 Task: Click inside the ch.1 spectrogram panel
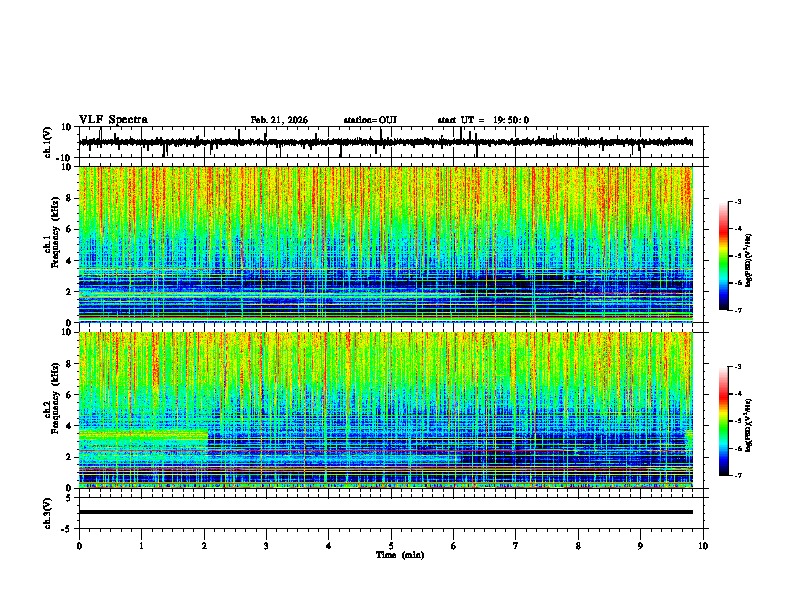point(386,244)
